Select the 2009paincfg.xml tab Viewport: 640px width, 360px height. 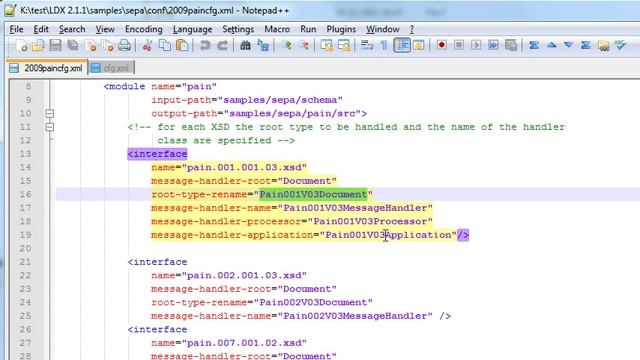pyautogui.click(x=47, y=68)
